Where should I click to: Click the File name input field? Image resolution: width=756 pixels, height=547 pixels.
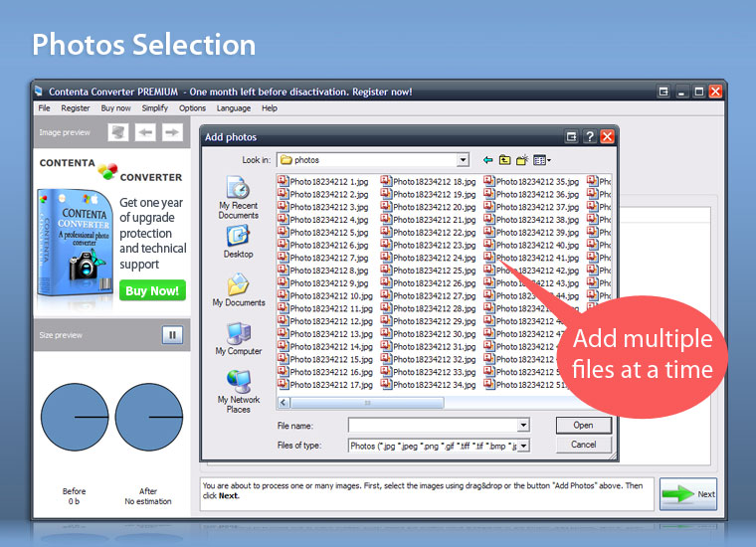point(433,425)
